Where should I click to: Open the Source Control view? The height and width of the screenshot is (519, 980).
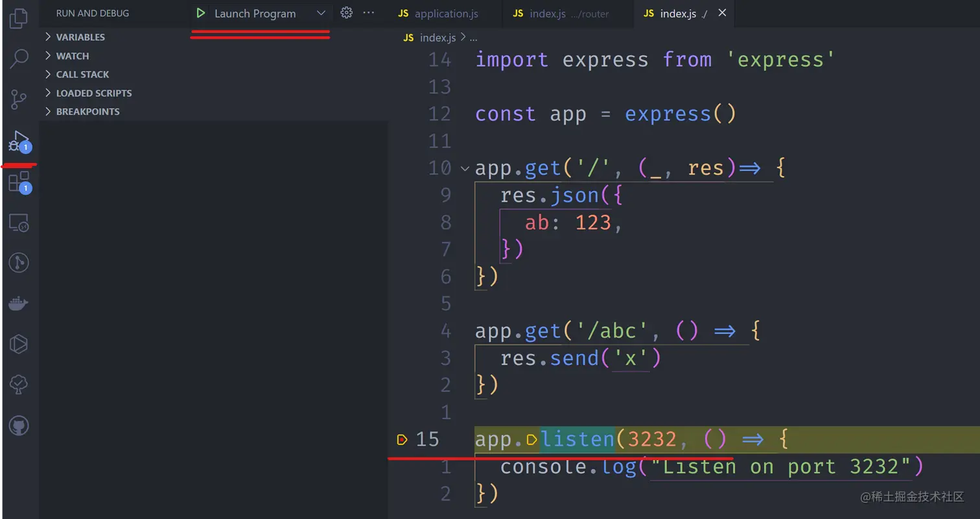pyautogui.click(x=18, y=99)
